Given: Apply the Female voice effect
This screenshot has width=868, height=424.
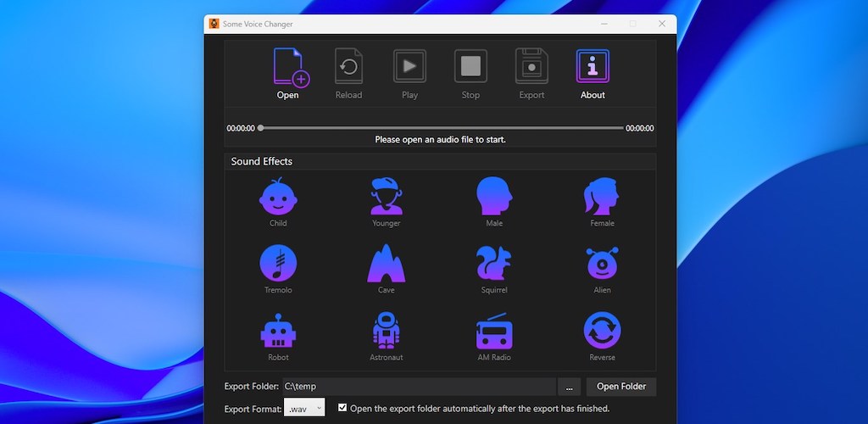Looking at the screenshot, I should (602, 197).
